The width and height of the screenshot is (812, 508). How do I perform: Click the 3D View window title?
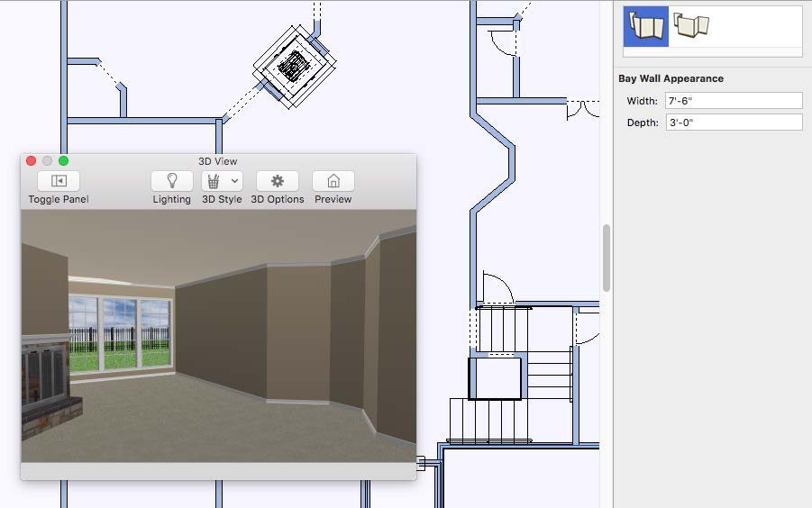click(217, 161)
